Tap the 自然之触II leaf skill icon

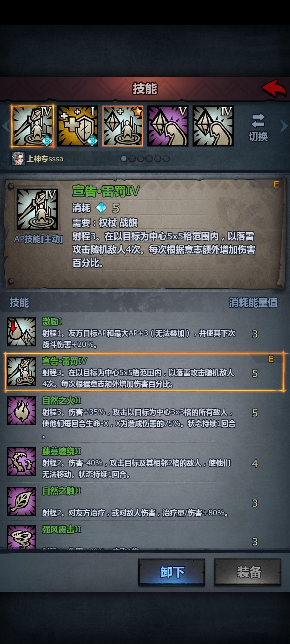(22, 501)
